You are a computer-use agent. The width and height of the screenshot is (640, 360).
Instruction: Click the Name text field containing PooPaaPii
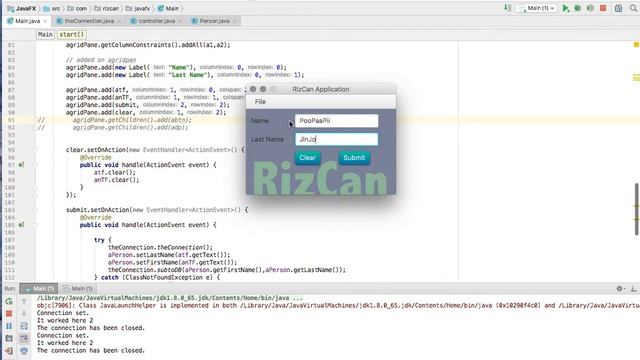coord(336,121)
